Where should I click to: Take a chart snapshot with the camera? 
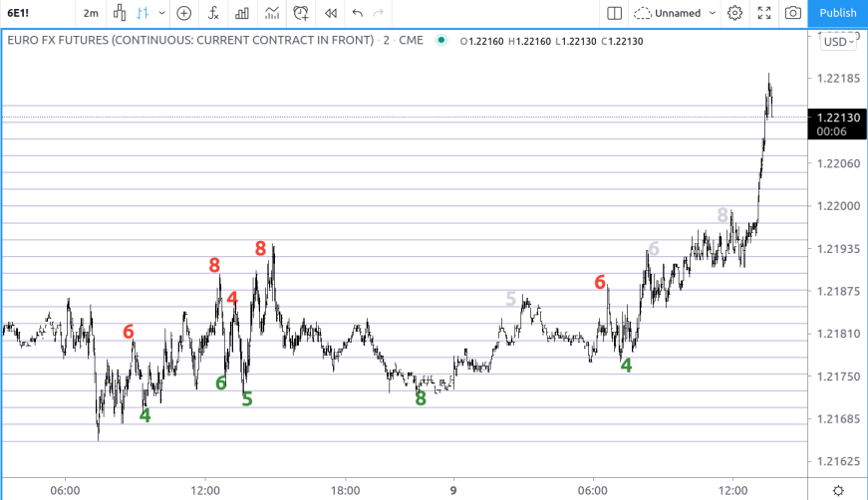(792, 13)
